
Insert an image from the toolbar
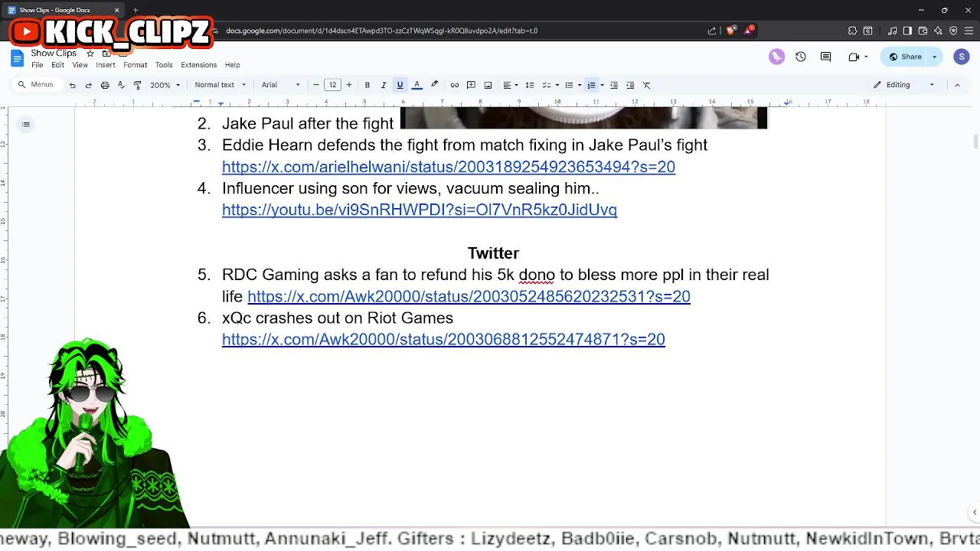pyautogui.click(x=488, y=85)
